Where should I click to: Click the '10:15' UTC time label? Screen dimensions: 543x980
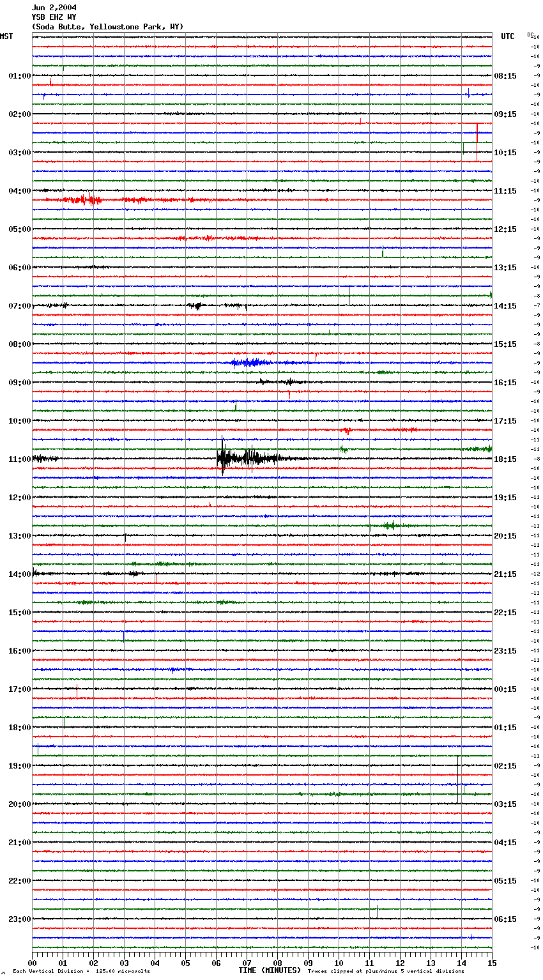point(505,153)
